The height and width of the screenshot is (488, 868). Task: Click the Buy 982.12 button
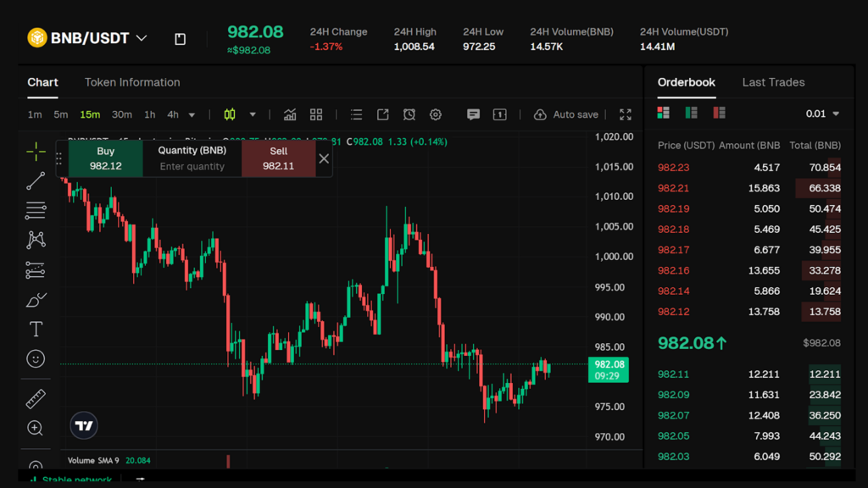[105, 157]
